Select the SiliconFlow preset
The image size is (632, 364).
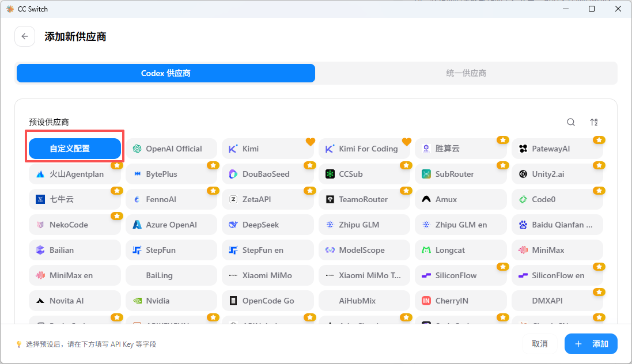click(x=461, y=275)
